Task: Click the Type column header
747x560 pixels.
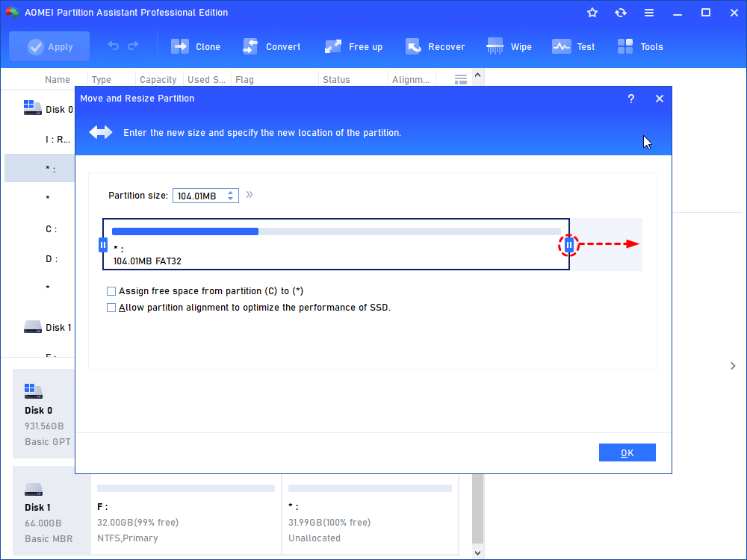Action: [x=101, y=80]
